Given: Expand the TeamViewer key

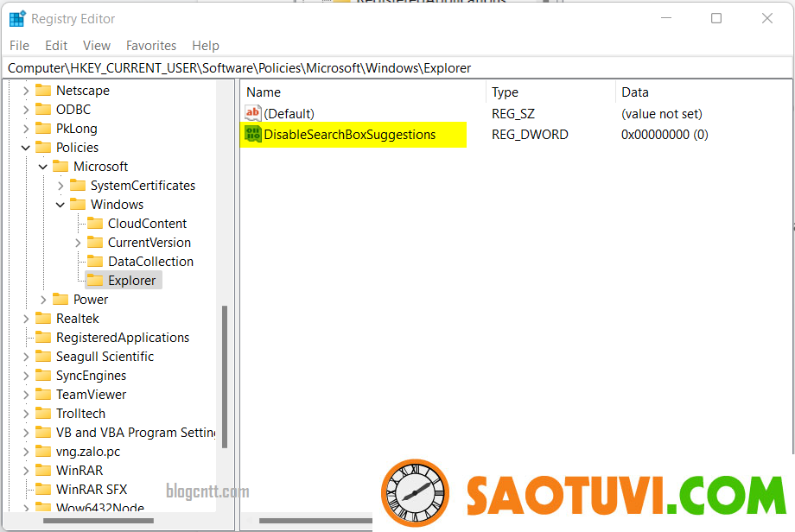Looking at the screenshot, I should point(26,395).
